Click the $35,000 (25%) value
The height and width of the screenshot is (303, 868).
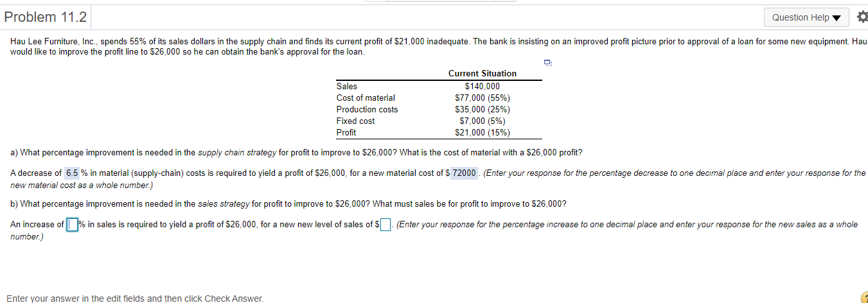[482, 109]
